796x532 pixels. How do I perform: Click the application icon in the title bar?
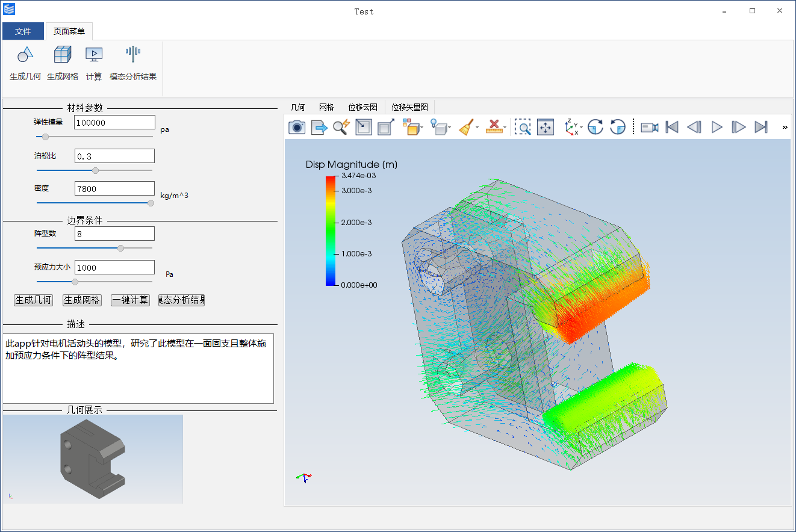(9, 9)
